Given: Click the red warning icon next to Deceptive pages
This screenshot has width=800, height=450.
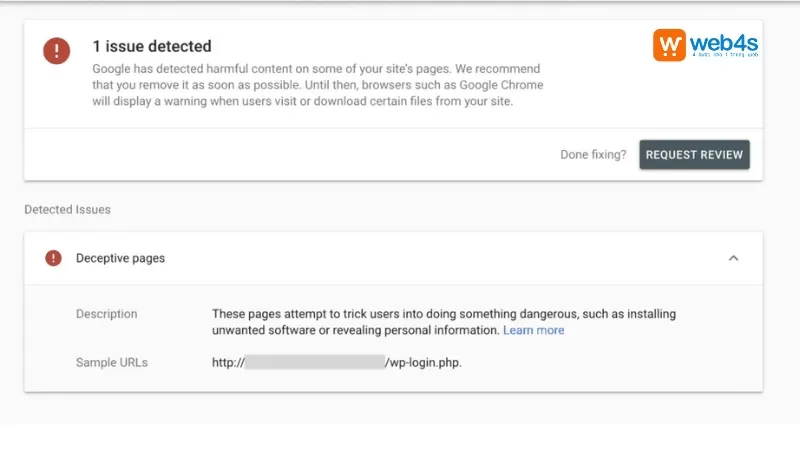Looking at the screenshot, I should (53, 258).
